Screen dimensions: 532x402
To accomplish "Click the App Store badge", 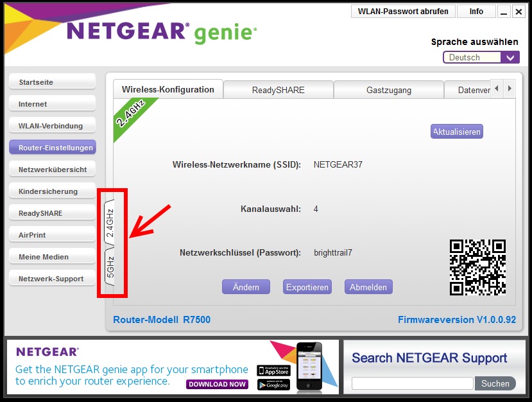I will 273,371.
